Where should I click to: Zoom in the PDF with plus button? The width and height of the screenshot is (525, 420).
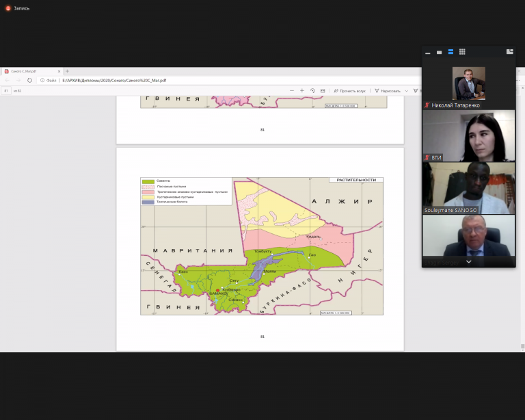tap(301, 90)
